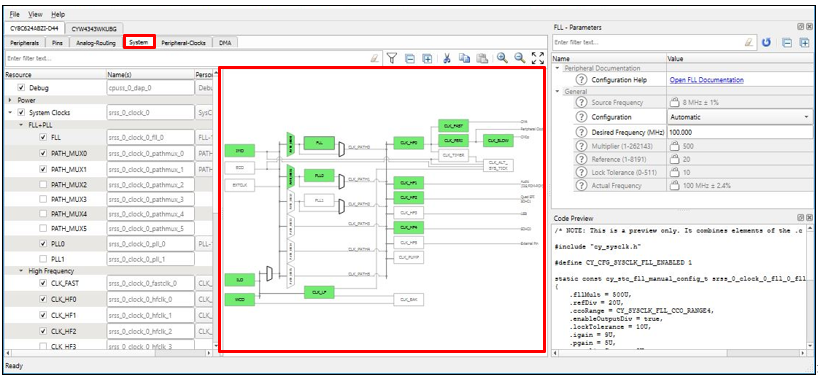
Task: Select the FLL block in the clock diagram
Action: coord(319,142)
